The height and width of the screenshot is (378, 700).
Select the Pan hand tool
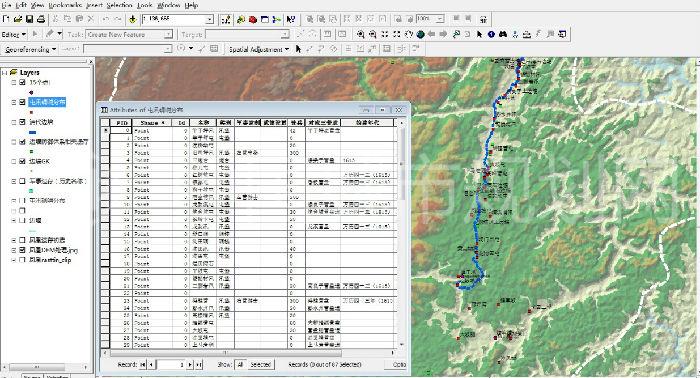408,34
